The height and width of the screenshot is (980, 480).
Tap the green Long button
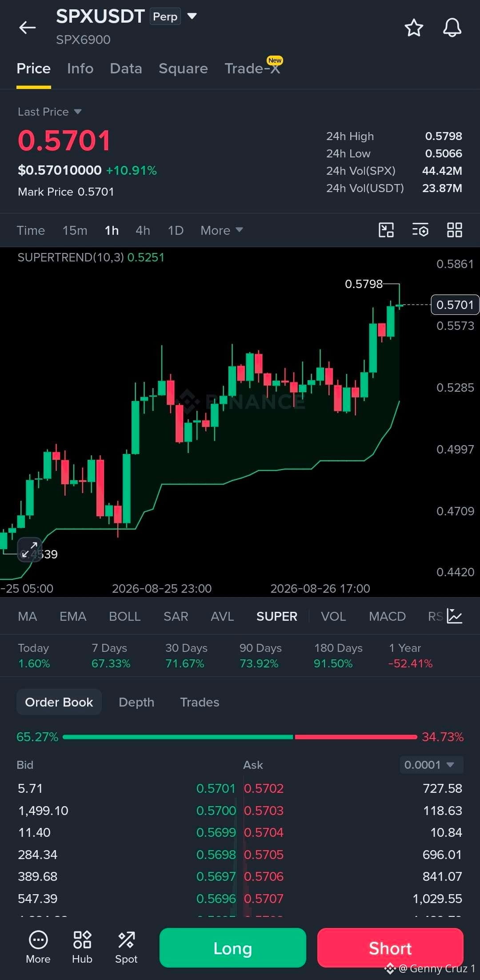[x=233, y=948]
